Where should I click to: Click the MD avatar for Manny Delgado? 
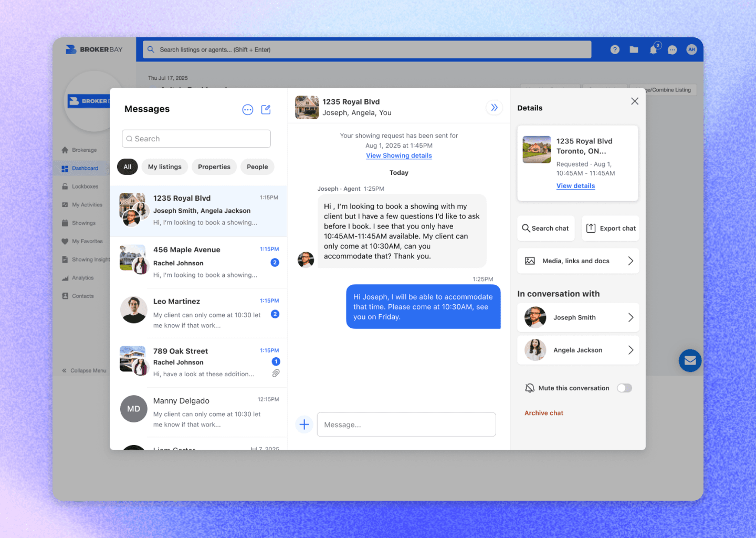pyautogui.click(x=134, y=409)
